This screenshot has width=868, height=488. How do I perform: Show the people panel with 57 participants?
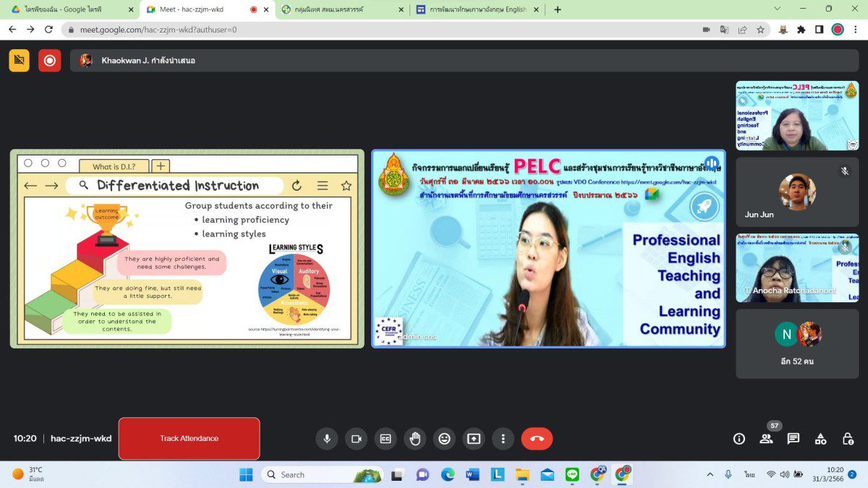coord(766,438)
